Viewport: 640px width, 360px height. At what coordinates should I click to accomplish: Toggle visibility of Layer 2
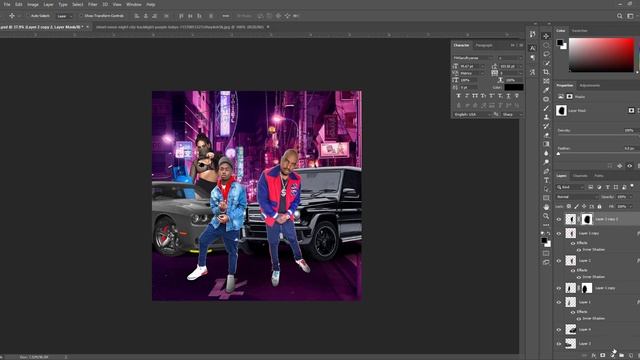(559, 260)
